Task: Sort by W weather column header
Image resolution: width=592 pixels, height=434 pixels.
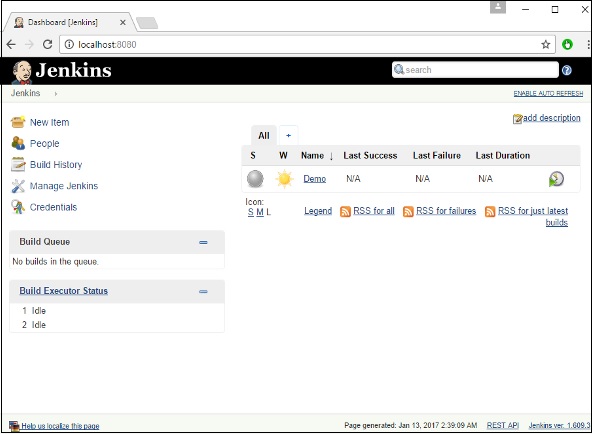Action: (x=283, y=155)
